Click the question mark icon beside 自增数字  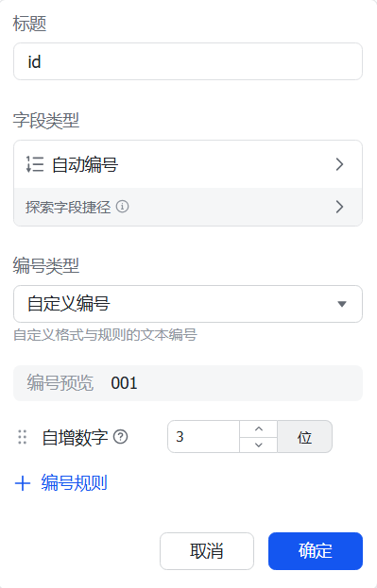[121, 437]
